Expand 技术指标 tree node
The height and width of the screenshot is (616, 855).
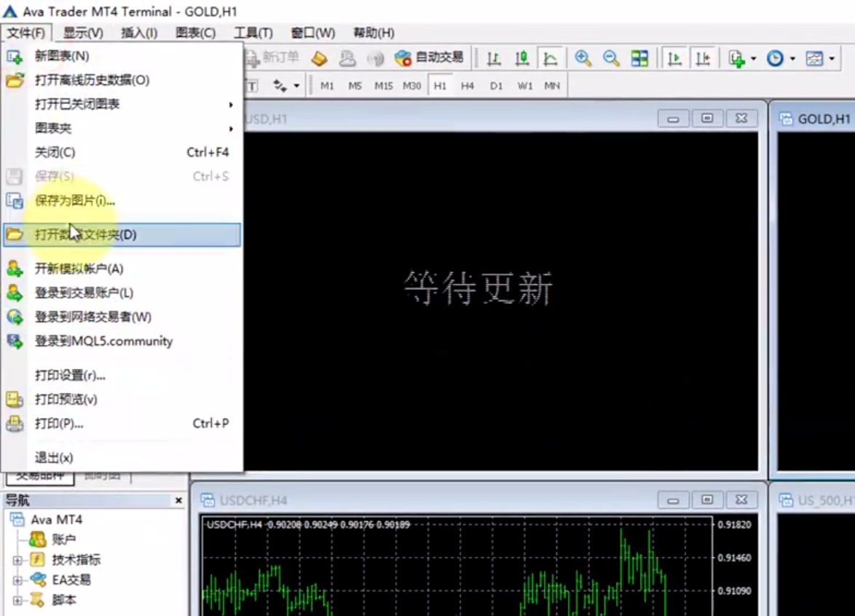coord(17,560)
